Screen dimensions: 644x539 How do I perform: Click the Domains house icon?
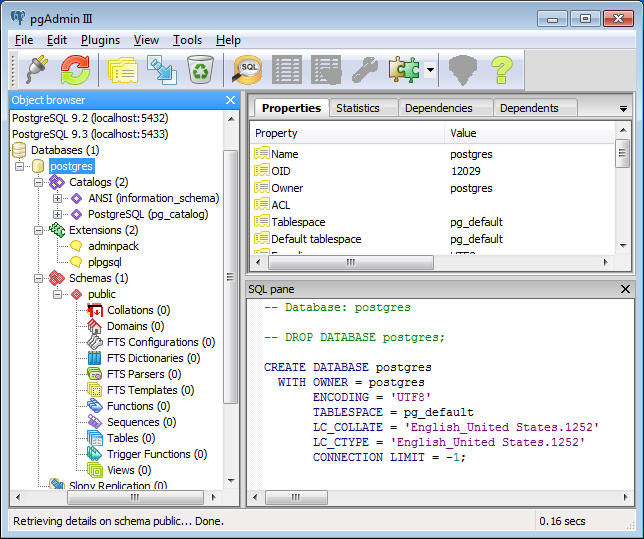coord(95,326)
